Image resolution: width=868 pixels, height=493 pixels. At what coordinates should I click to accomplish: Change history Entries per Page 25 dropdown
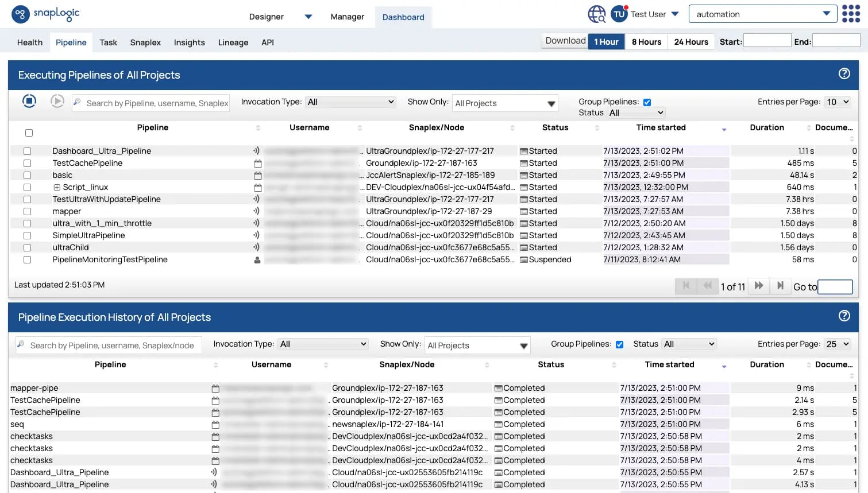(x=837, y=344)
